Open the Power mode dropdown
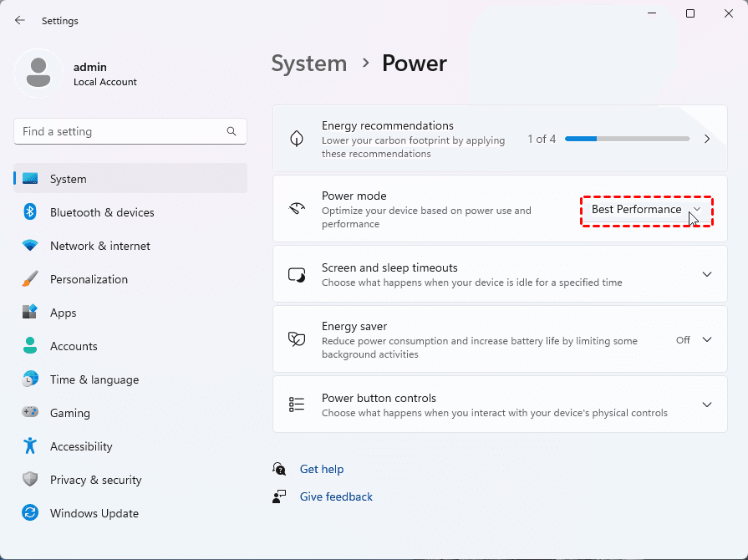 [x=646, y=210]
